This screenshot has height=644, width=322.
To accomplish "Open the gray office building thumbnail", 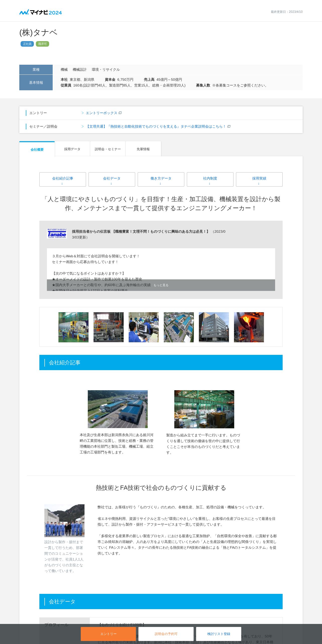I will [x=214, y=327].
